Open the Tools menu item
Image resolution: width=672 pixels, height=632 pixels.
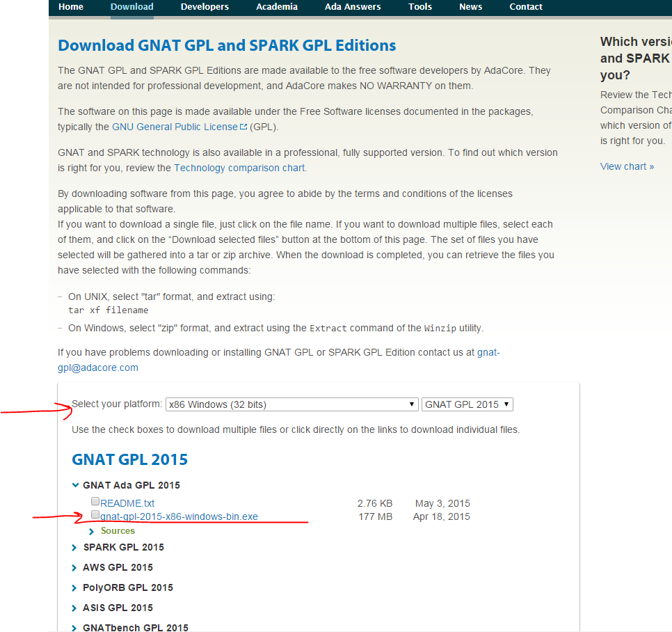[x=419, y=7]
